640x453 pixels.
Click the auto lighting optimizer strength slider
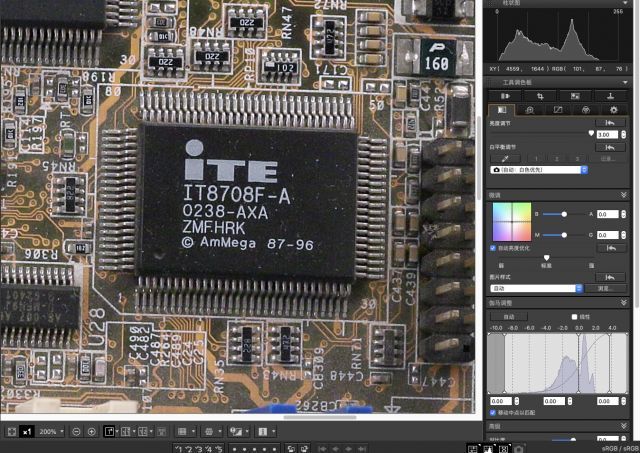546,258
